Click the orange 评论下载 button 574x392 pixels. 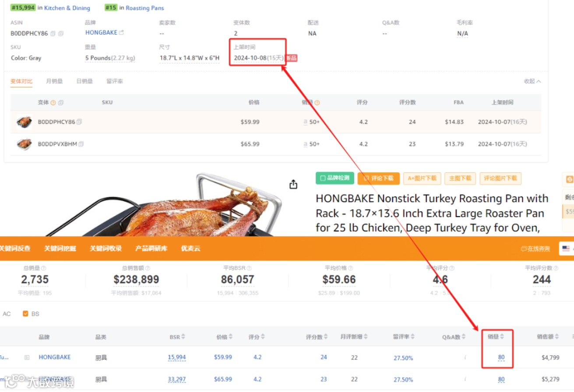pyautogui.click(x=378, y=178)
